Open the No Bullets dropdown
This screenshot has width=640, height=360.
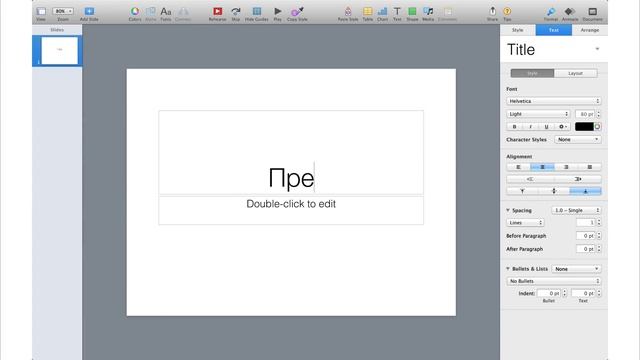[x=553, y=281]
